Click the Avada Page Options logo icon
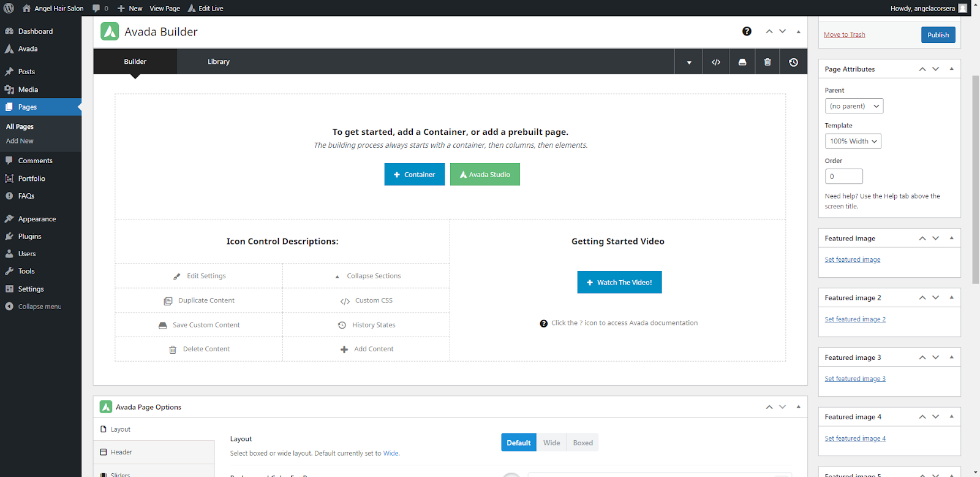The width and height of the screenshot is (980, 477). click(x=106, y=406)
